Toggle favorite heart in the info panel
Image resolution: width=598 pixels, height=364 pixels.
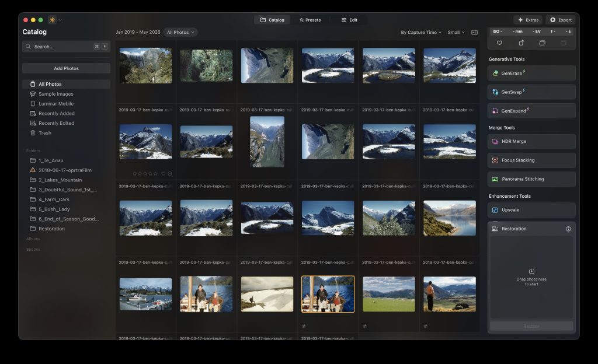[500, 43]
